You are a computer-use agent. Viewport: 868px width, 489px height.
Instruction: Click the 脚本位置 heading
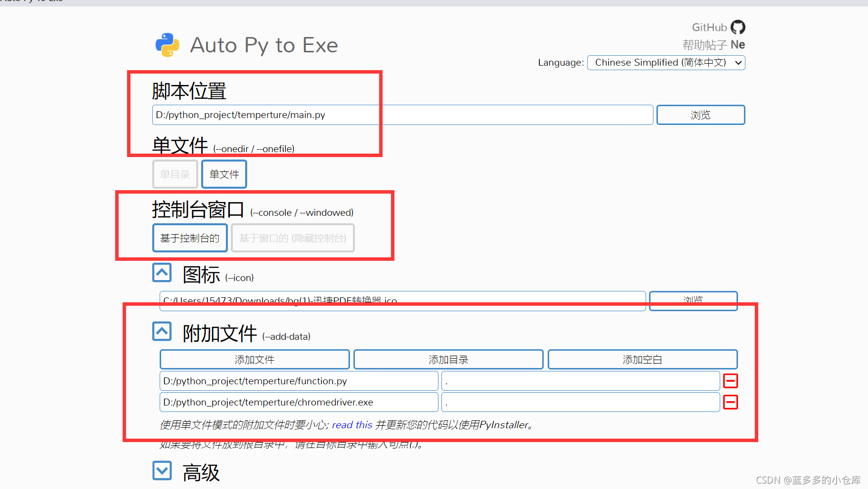(x=189, y=91)
